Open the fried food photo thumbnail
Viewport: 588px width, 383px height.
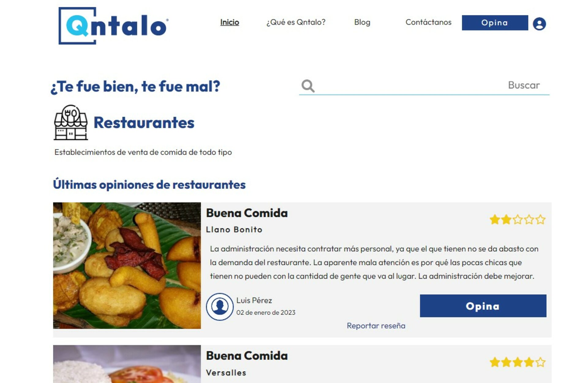coord(127,265)
